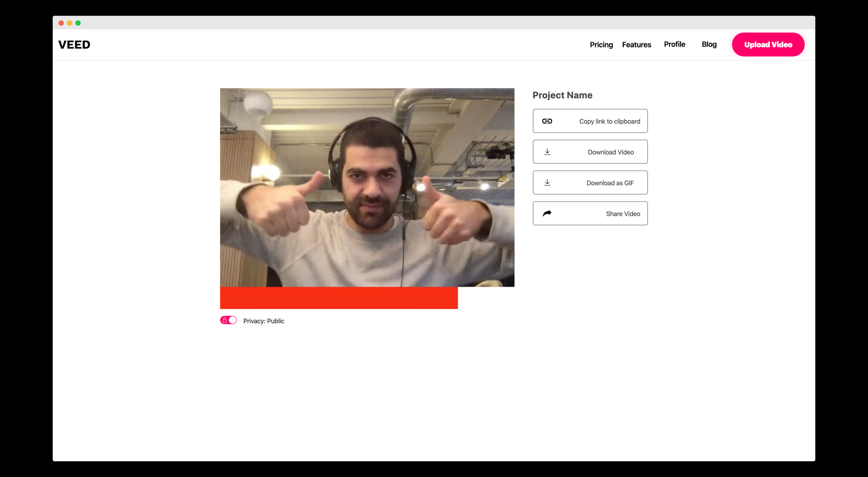Viewport: 868px width, 477px height.
Task: Click the Download as GIF label
Action: (x=610, y=183)
